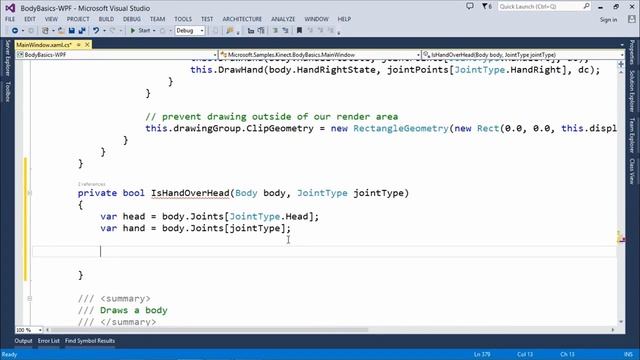Click the Navigate Backward toolbar icon
Image resolution: width=640 pixels, height=360 pixels.
coord(15,31)
